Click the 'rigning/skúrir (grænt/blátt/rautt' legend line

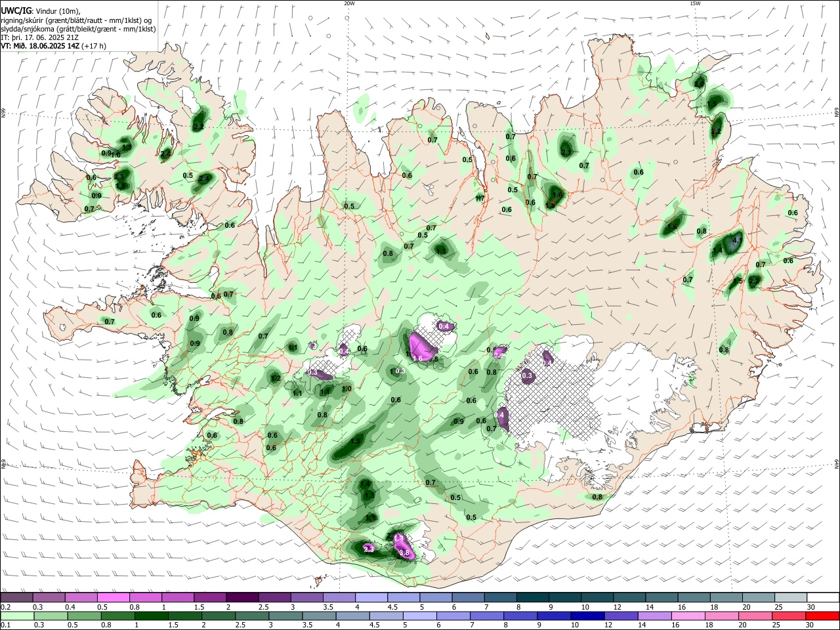coord(77,20)
